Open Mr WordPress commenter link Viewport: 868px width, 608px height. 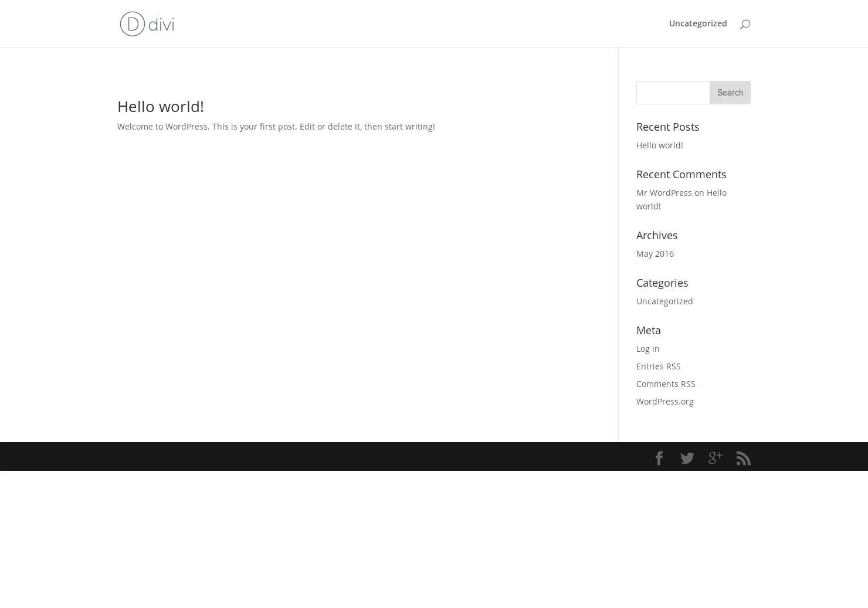664,192
